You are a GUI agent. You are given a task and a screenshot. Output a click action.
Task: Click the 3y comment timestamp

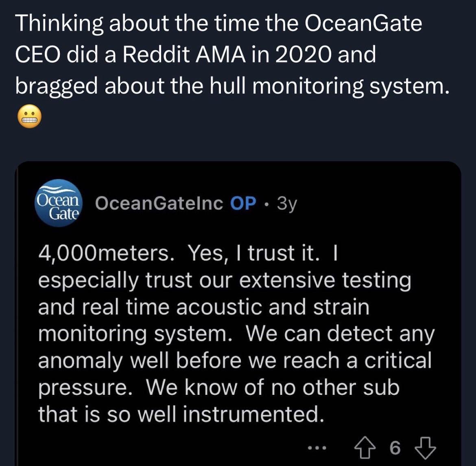pyautogui.click(x=287, y=203)
